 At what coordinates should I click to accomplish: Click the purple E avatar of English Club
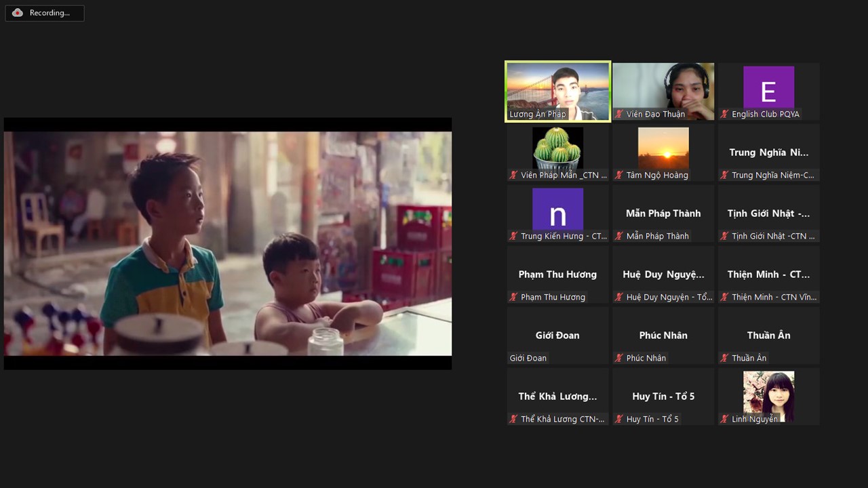pos(768,87)
